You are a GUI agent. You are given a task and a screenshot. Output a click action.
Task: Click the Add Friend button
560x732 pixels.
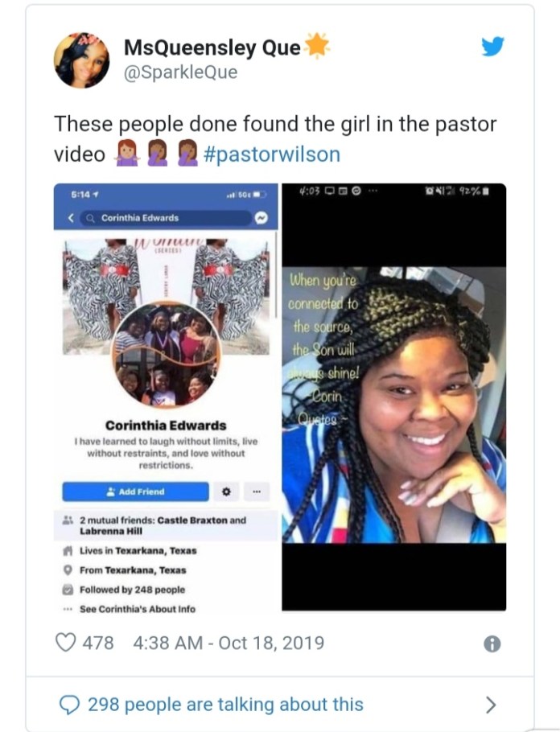[x=135, y=491]
